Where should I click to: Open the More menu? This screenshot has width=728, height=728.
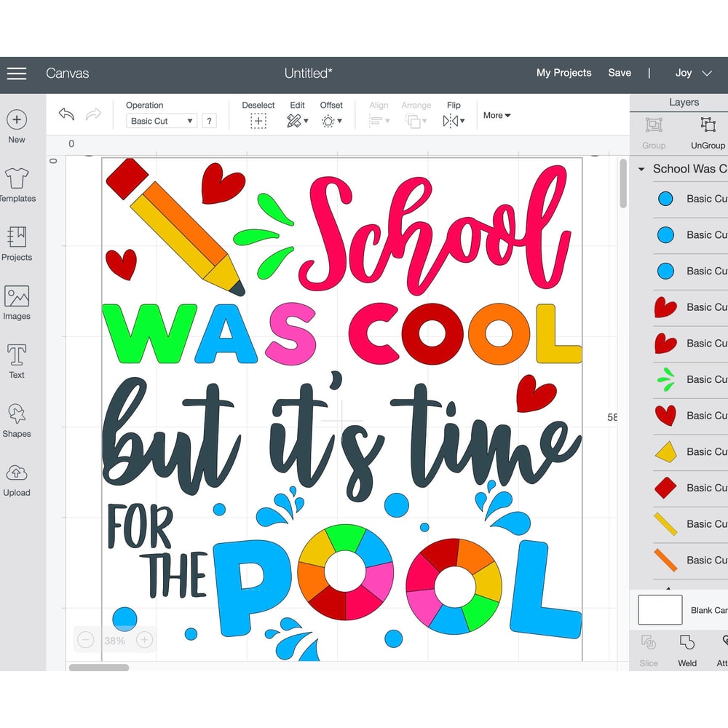pos(496,115)
